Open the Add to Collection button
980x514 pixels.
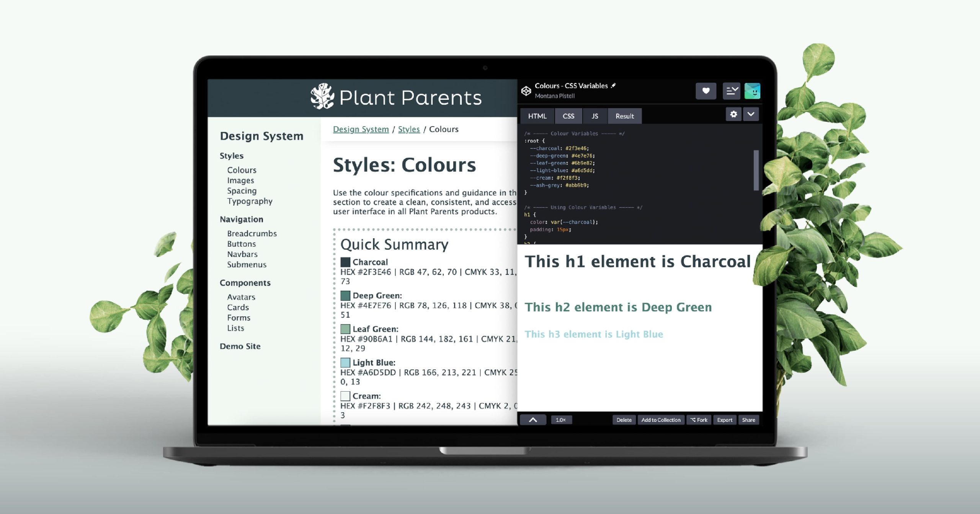coord(660,420)
